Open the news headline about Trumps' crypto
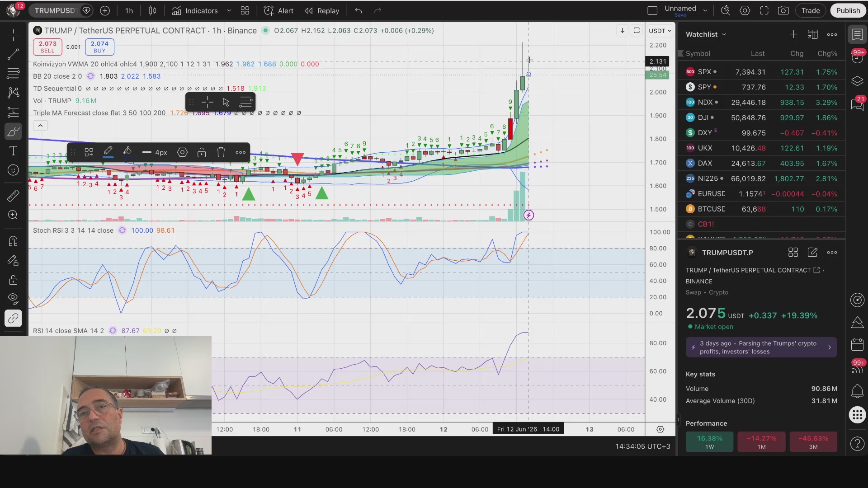The height and width of the screenshot is (488, 868). (761, 347)
